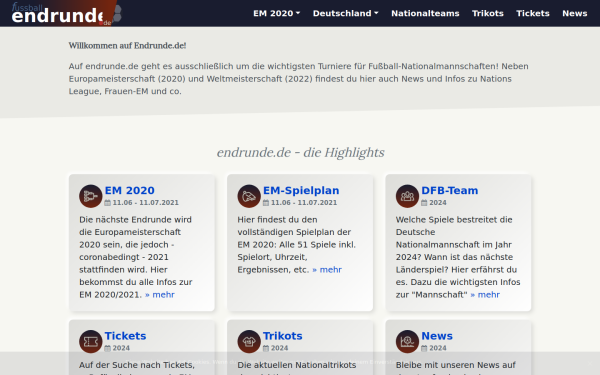The width and height of the screenshot is (600, 375).
Task: Click the News card icon
Action: point(408,342)
